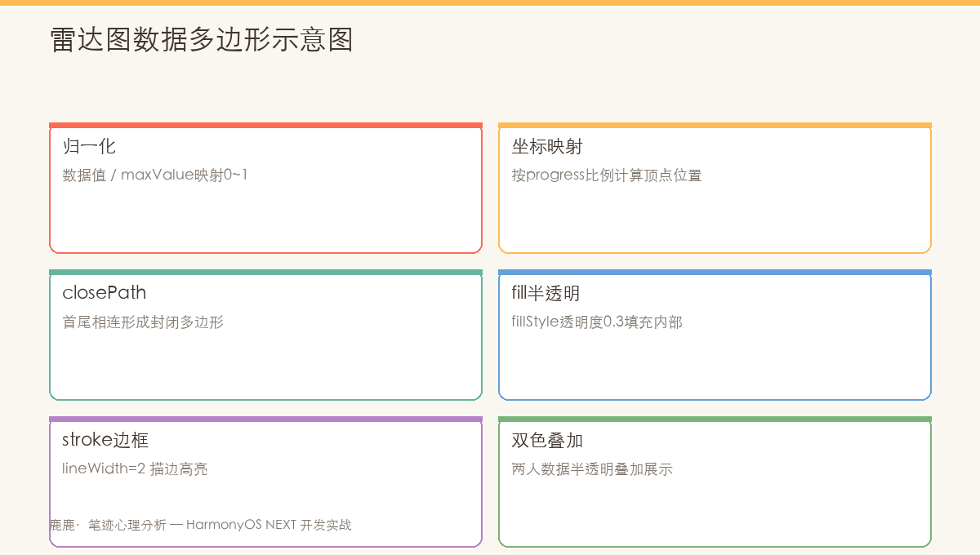Select the closePath card heading
This screenshot has height=555, width=980.
click(x=105, y=293)
